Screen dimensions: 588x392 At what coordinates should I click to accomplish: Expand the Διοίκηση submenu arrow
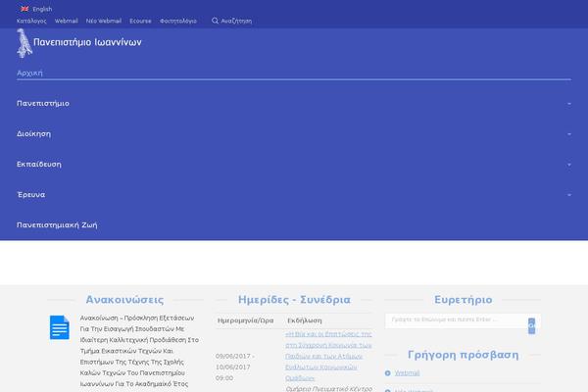[569, 134]
